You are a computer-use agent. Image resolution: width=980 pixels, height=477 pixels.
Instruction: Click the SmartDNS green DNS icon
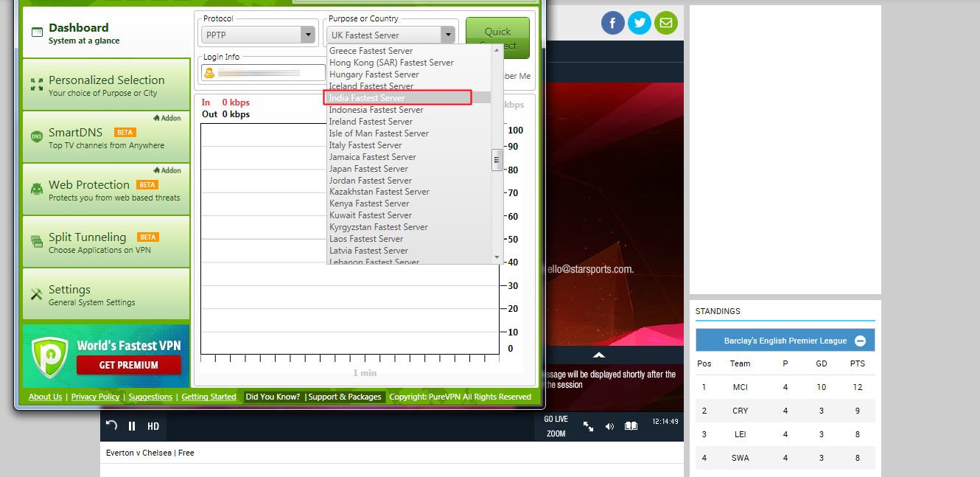[37, 136]
